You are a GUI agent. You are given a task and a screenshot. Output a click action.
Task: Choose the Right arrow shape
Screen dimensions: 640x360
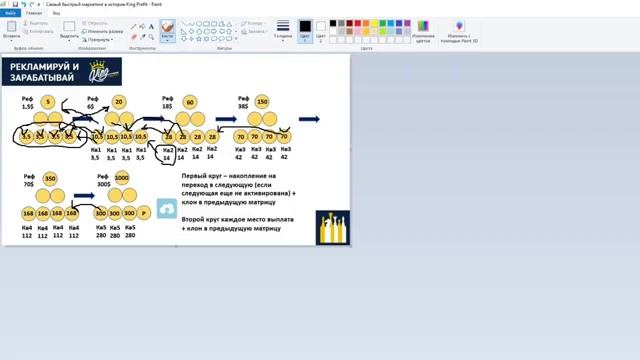214,31
